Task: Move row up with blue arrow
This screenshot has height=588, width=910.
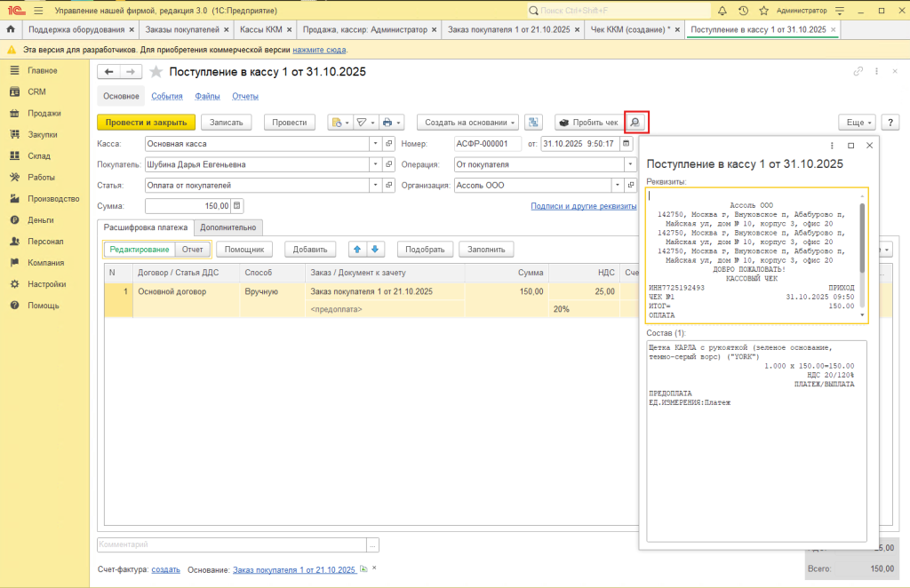Action: (x=356, y=250)
